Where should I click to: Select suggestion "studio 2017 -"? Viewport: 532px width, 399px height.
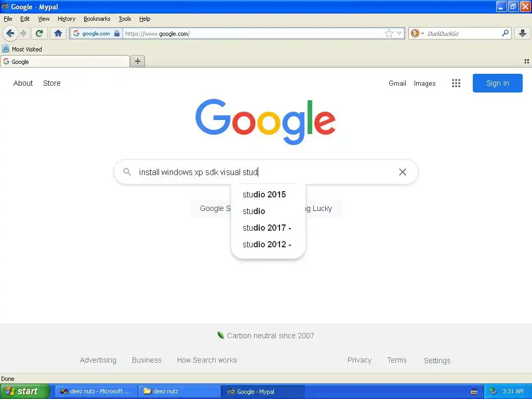(268, 228)
